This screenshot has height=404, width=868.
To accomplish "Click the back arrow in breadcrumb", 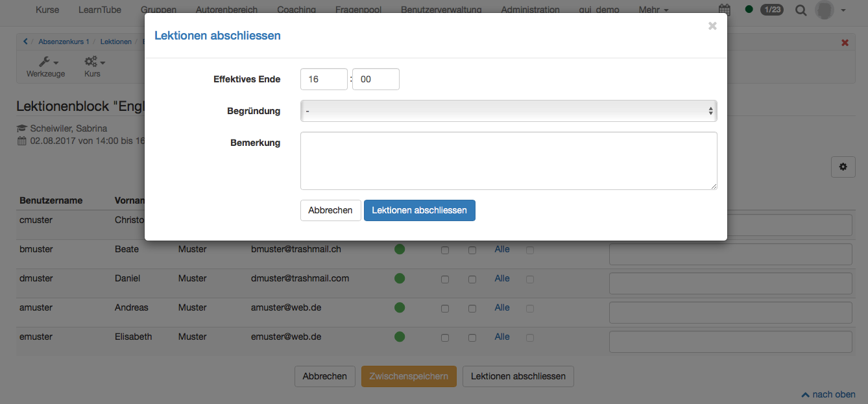I will click(26, 42).
